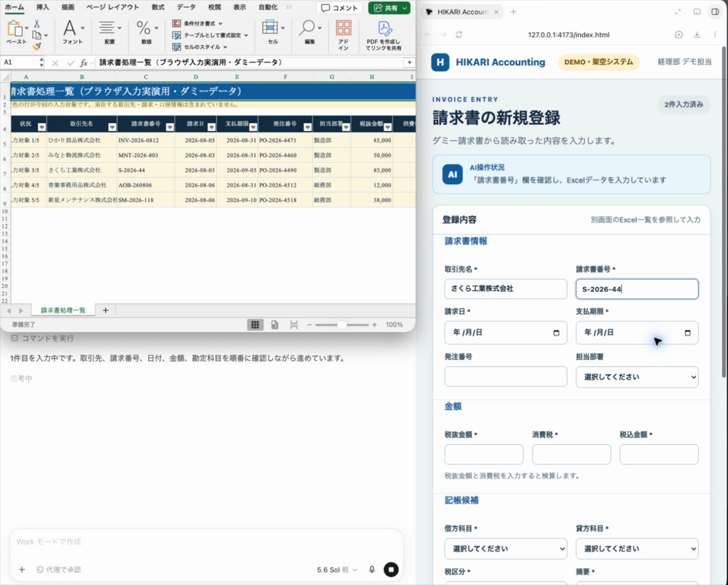Click the cancel X in formula bar
728x585 pixels.
click(55, 63)
